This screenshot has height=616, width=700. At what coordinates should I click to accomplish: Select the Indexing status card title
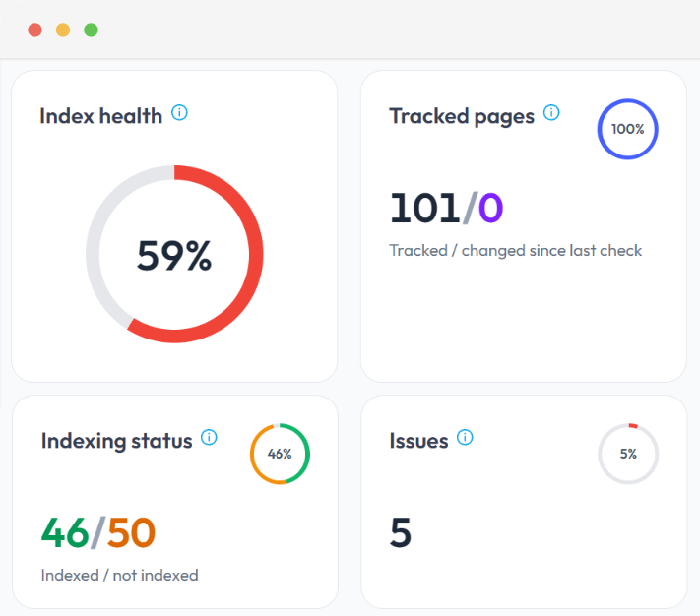coord(116,441)
